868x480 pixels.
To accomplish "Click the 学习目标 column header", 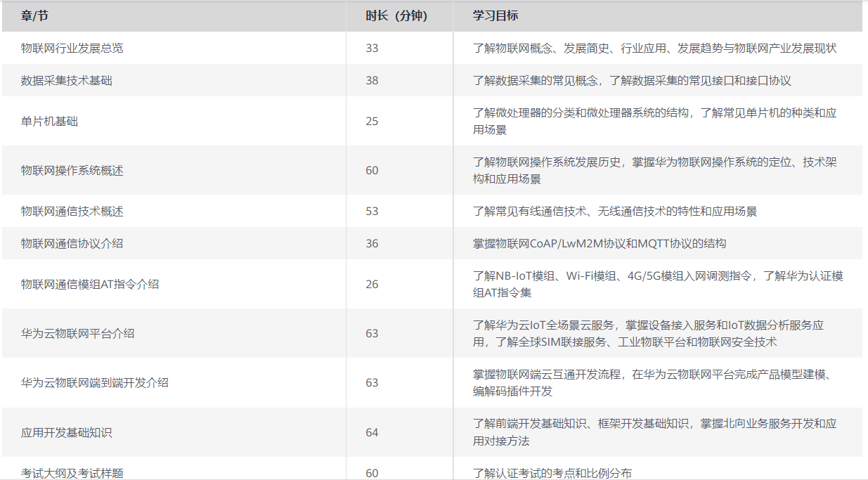I will tap(495, 15).
